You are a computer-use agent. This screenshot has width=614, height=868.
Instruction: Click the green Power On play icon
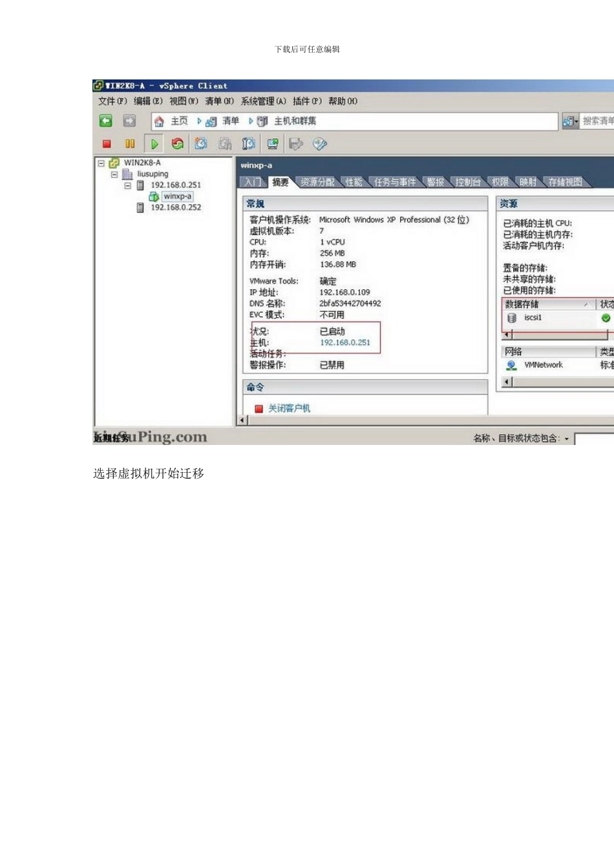tap(154, 144)
